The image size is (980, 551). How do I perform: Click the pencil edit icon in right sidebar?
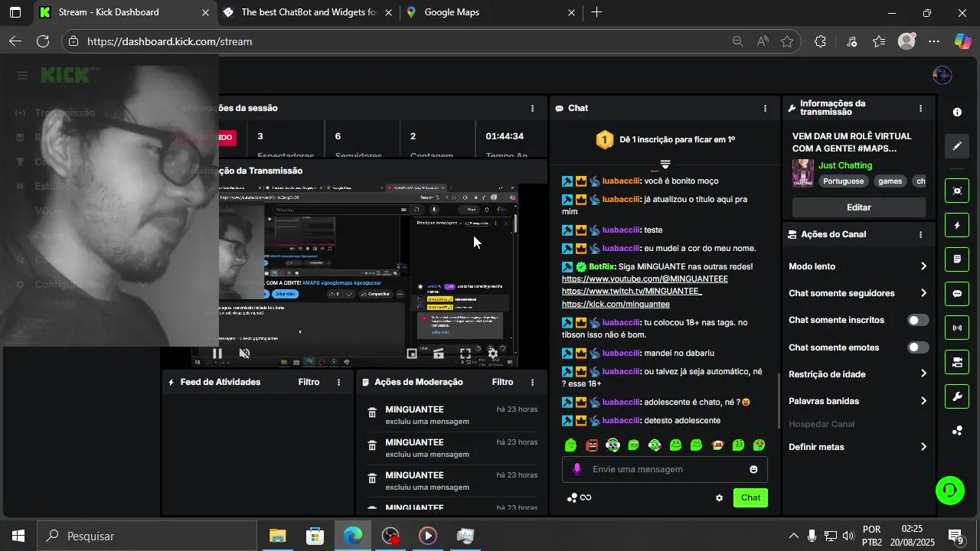click(x=957, y=146)
